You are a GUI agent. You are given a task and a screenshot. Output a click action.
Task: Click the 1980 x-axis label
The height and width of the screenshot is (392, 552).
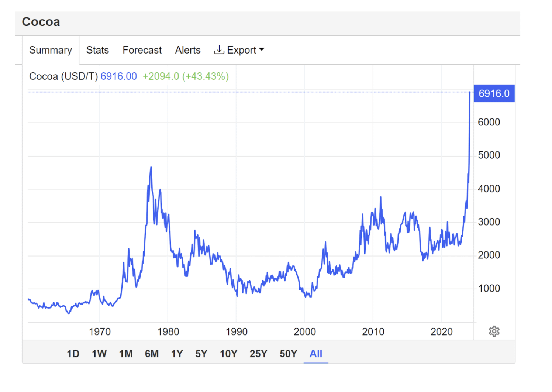pos(168,332)
